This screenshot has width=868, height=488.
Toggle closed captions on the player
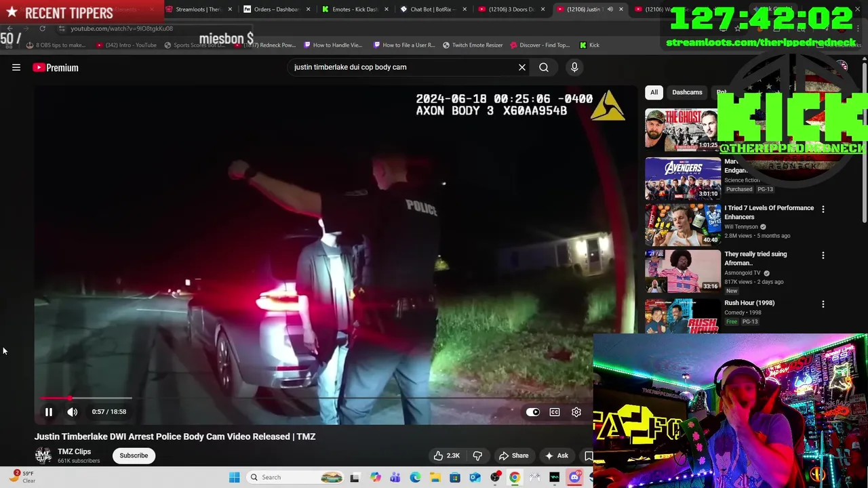[555, 411]
